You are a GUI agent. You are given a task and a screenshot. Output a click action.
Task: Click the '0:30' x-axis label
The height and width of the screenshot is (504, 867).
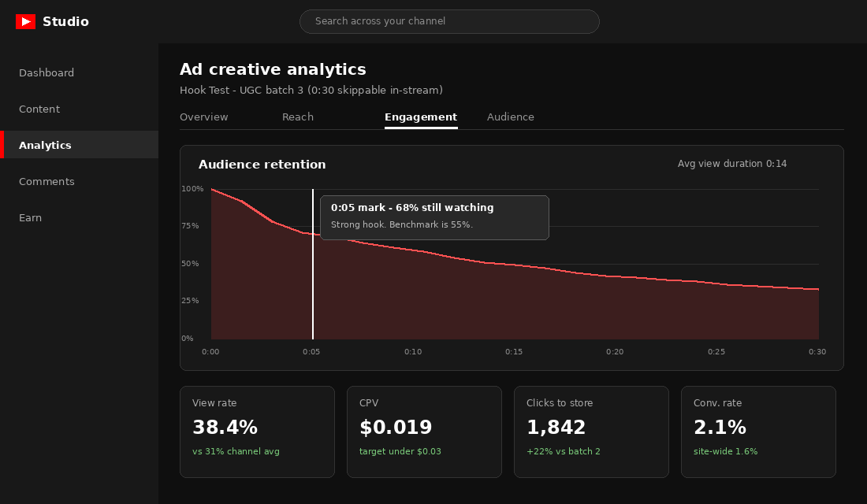817,351
